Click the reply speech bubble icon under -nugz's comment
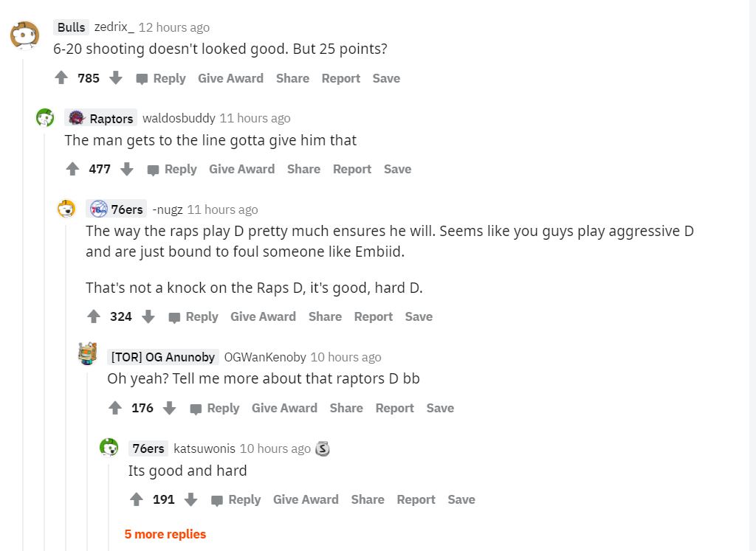Viewport: 756px width, 551px height. [x=173, y=316]
